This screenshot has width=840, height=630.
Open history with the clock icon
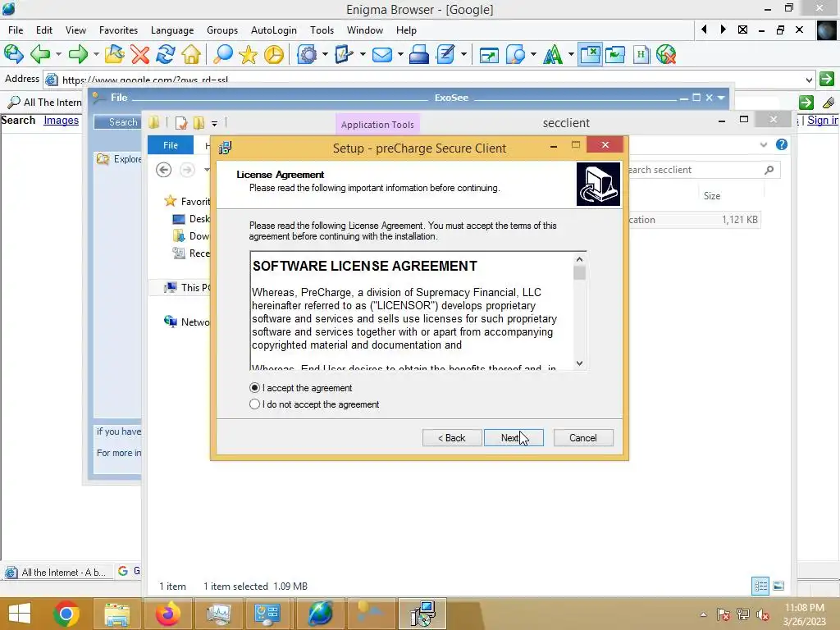point(274,55)
